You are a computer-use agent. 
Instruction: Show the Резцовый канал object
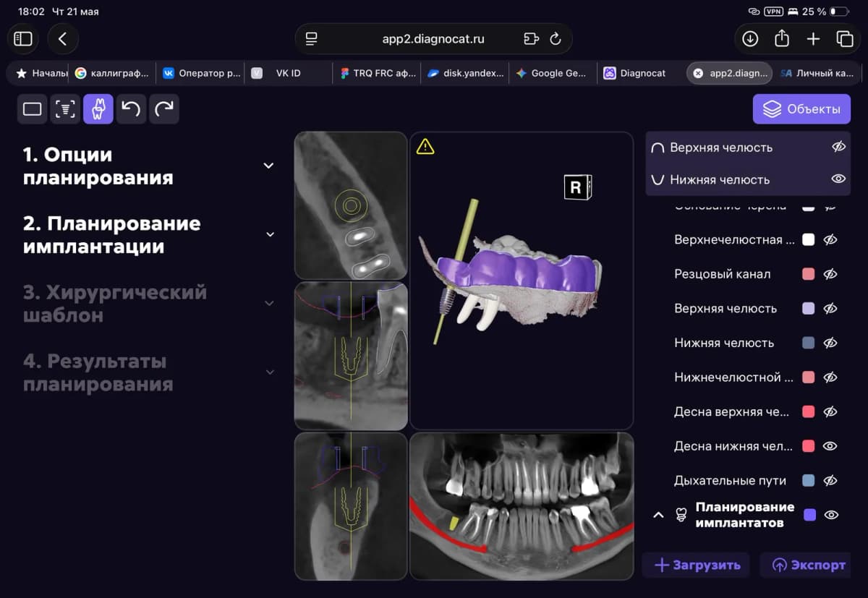pos(830,274)
